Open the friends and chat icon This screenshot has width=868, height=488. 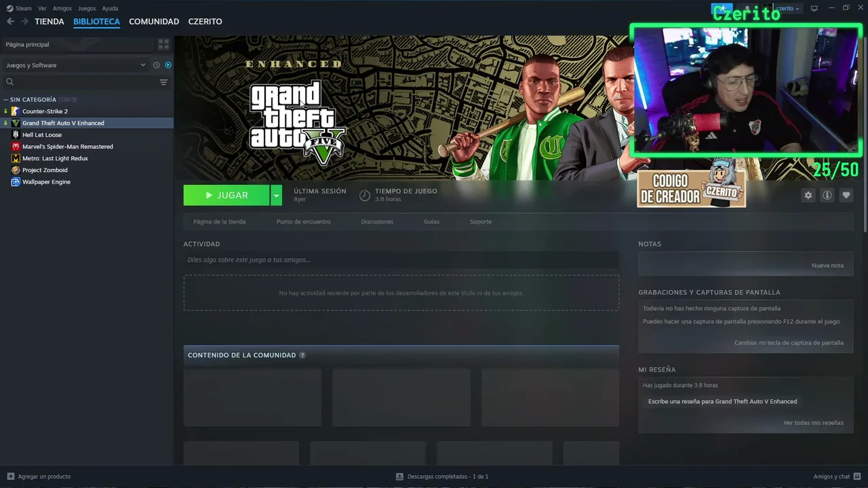[857, 476]
